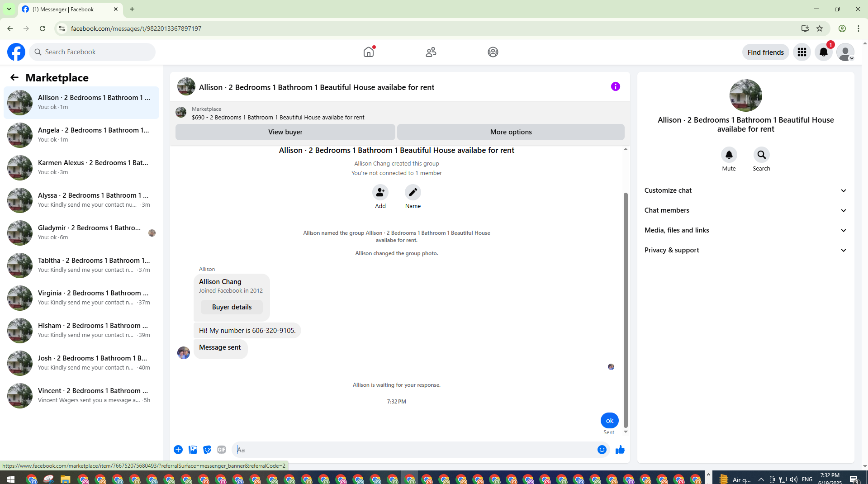The height and width of the screenshot is (484, 868).
Task: Open the notifications bell
Action: pyautogui.click(x=824, y=52)
